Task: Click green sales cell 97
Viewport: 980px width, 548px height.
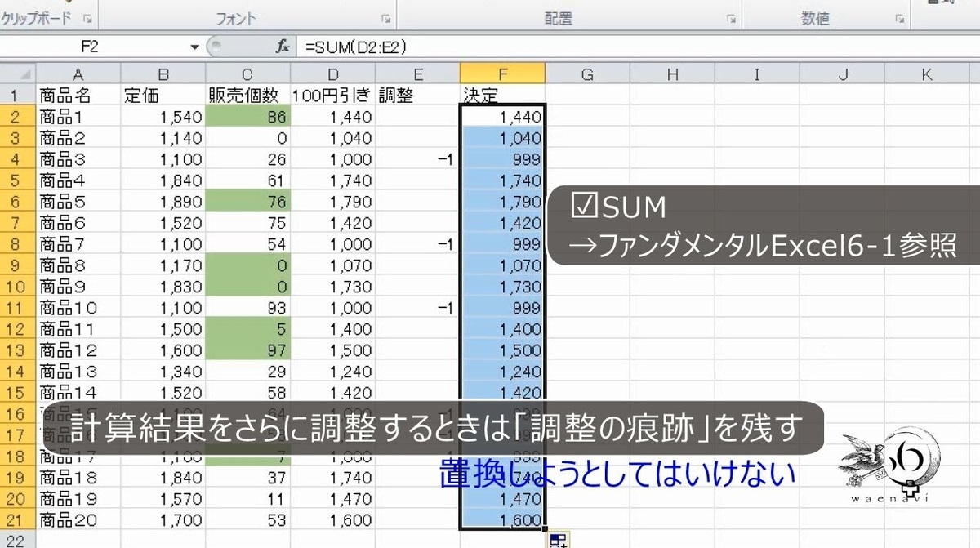Action: coord(247,350)
